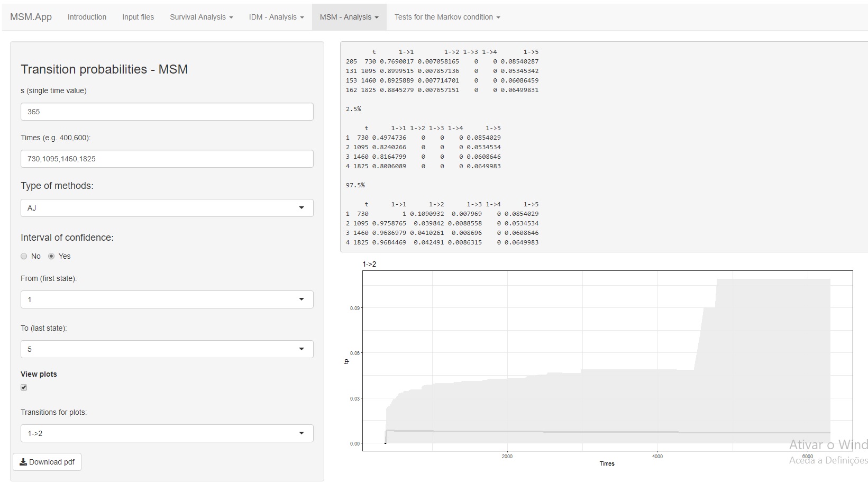The width and height of the screenshot is (868, 482).
Task: Expand the Survival Analysis menu
Action: pyautogui.click(x=201, y=17)
